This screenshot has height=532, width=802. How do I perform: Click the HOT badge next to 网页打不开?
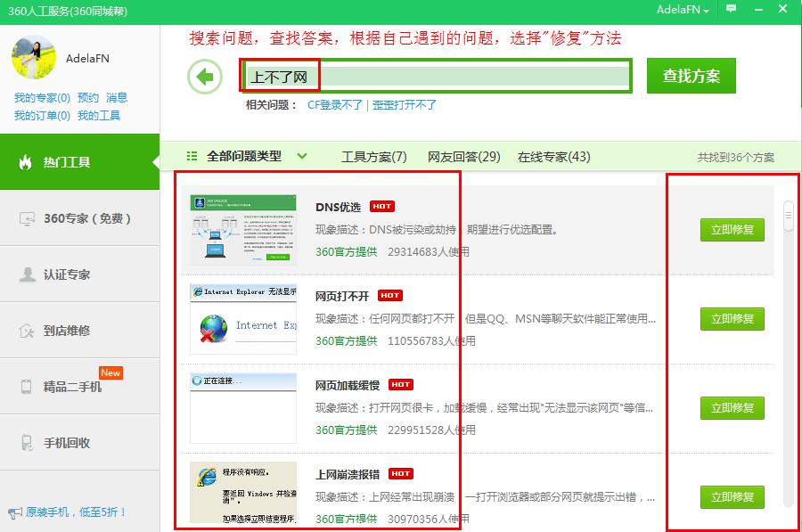(390, 295)
